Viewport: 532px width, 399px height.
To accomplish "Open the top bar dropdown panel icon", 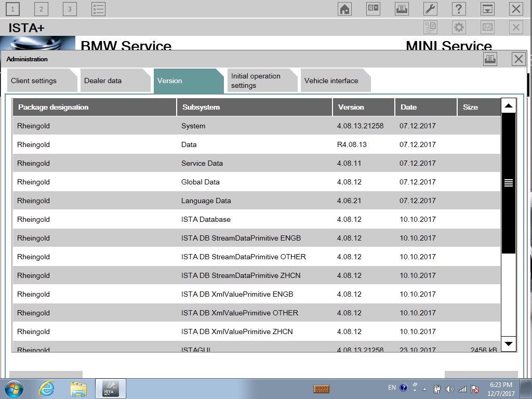I will click(487, 9).
